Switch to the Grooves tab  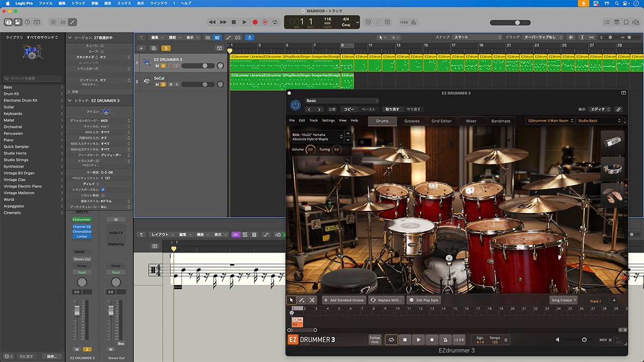pyautogui.click(x=412, y=121)
